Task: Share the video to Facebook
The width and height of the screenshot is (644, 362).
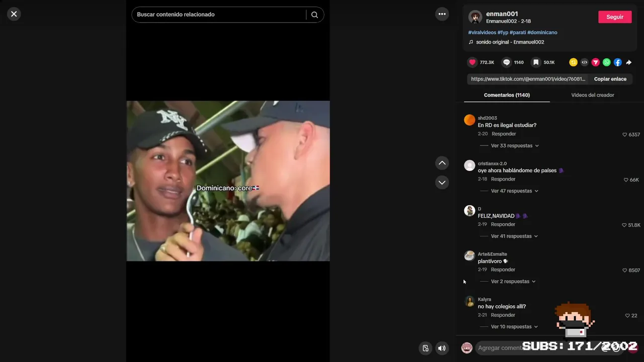Action: pos(617,62)
